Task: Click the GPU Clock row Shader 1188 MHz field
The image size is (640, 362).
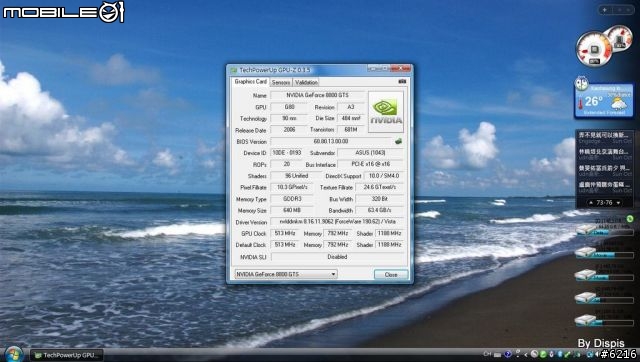Action: pyautogui.click(x=389, y=233)
